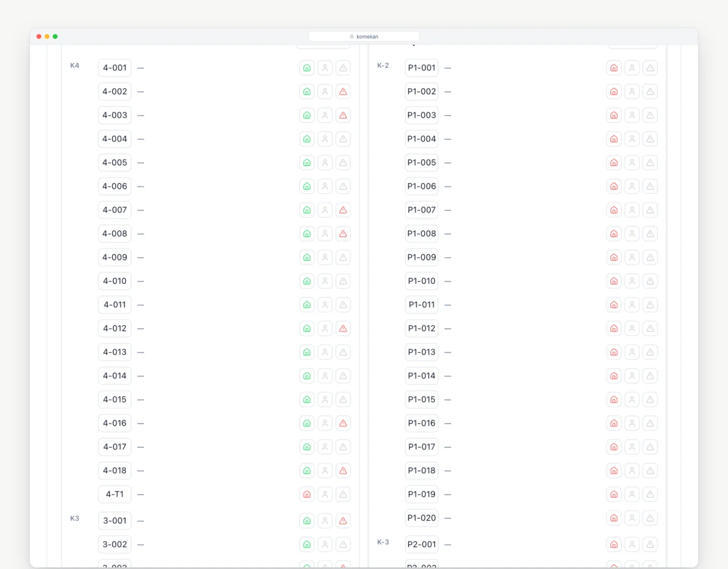Screen dimensions: 728x569
Task: Select the 4-003 unit tag
Action: click(x=115, y=115)
